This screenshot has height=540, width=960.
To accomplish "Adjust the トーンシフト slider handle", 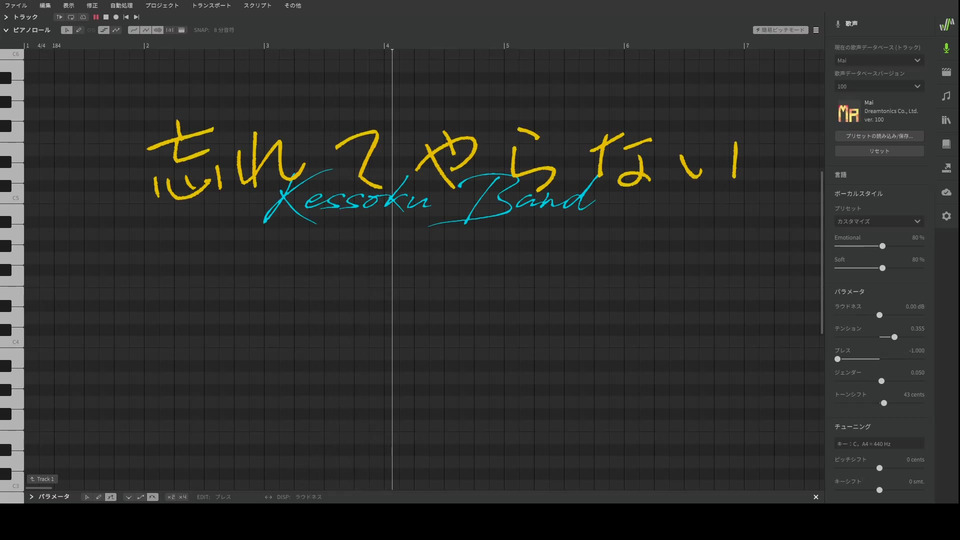I will click(x=883, y=403).
